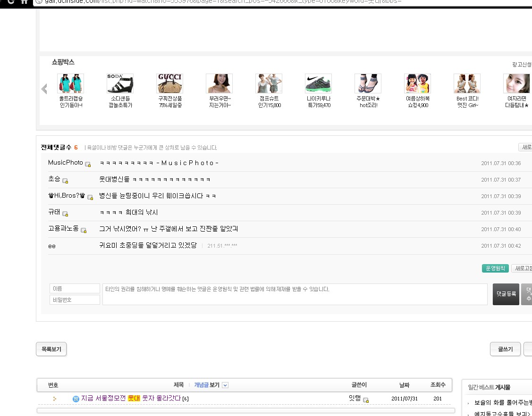Click the author name 잇탱

coord(355,398)
